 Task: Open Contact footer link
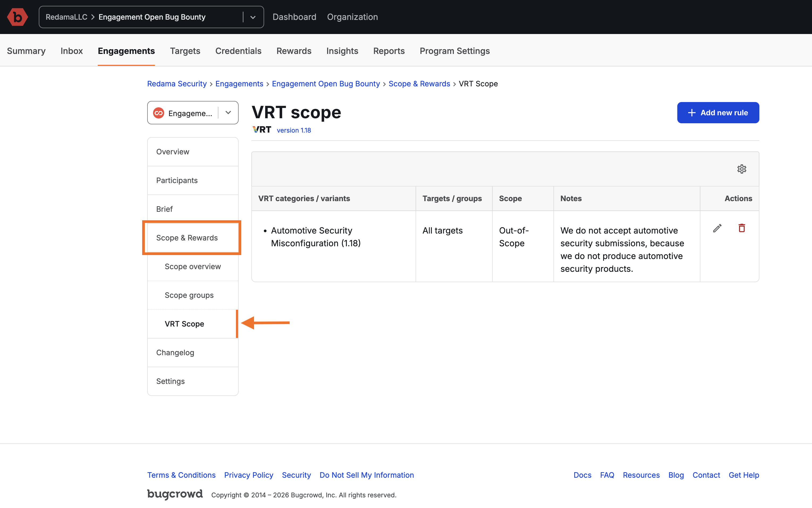click(x=706, y=475)
